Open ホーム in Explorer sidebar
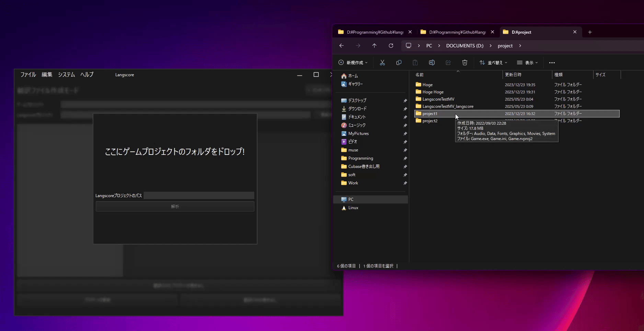 pos(349,76)
